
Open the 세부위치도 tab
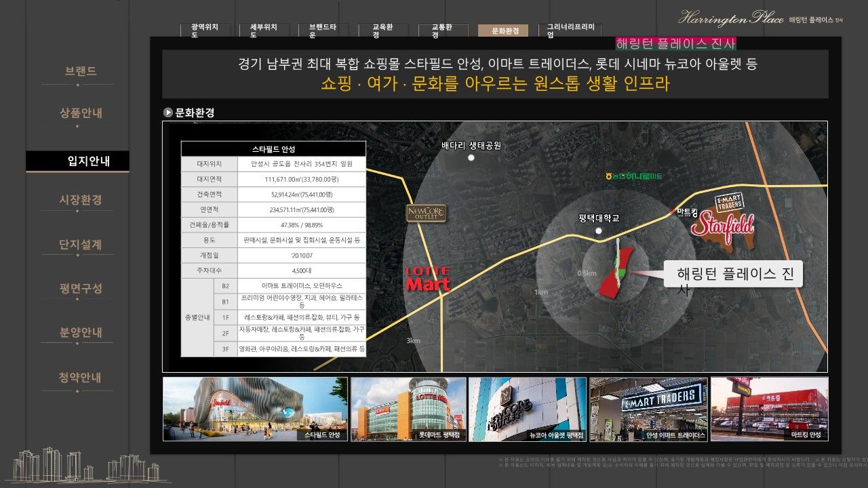(x=264, y=30)
